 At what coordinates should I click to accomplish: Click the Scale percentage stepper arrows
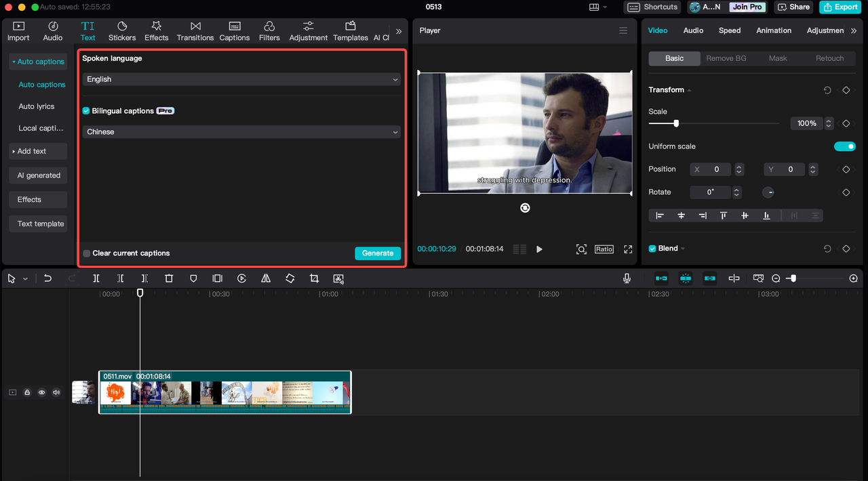[829, 123]
